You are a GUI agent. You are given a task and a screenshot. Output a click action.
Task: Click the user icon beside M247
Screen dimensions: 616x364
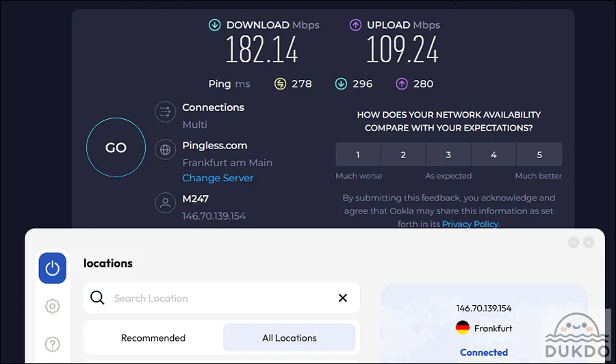165,203
